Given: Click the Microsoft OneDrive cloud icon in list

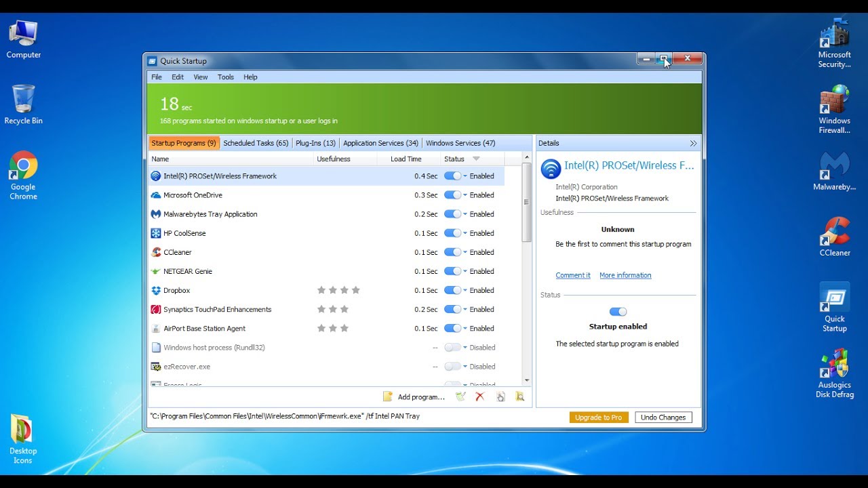Looking at the screenshot, I should click(156, 195).
